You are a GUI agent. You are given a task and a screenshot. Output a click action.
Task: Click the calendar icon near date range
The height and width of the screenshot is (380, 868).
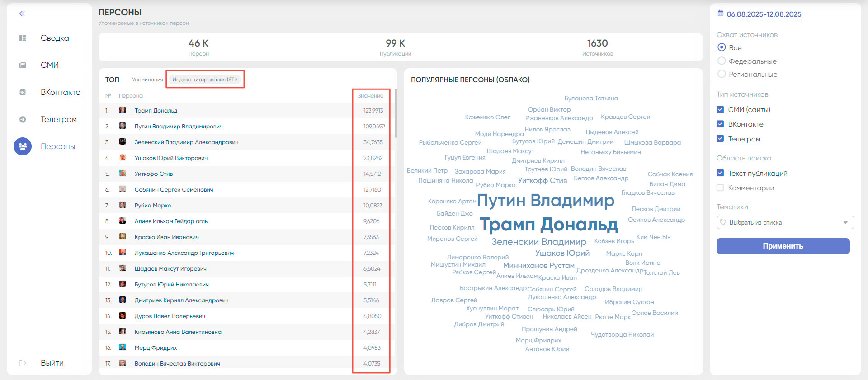tap(721, 14)
